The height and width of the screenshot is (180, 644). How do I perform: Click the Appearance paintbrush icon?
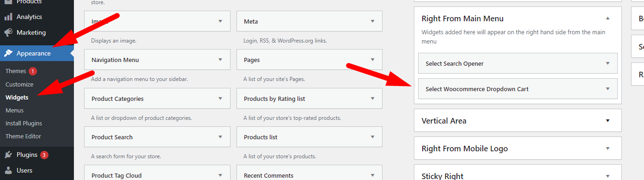point(8,53)
